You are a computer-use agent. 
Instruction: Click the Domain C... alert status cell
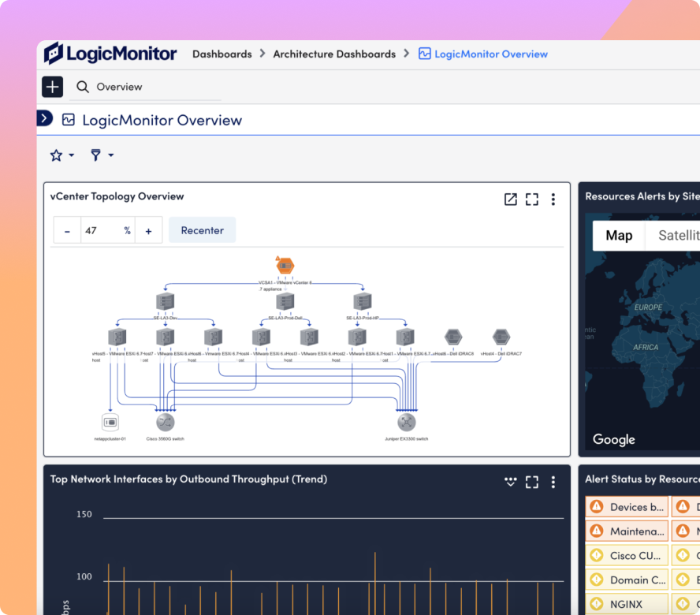pyautogui.click(x=627, y=580)
